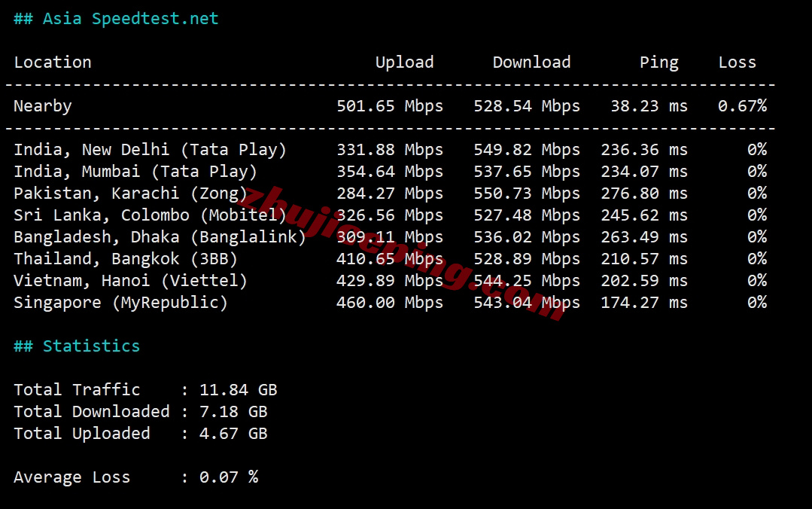Viewport: 812px width, 509px height.
Task: Click the Ping column header
Action: 658,62
